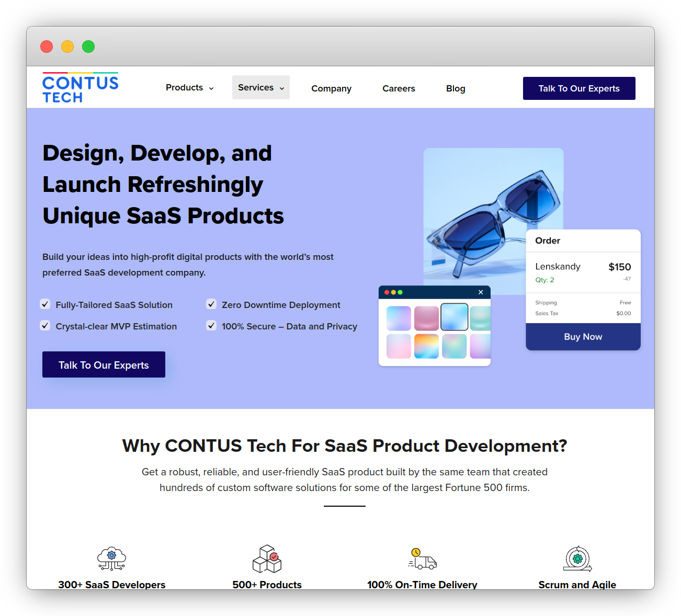Click the delivery truck icon above 100% On-Time Delivery

(x=422, y=558)
